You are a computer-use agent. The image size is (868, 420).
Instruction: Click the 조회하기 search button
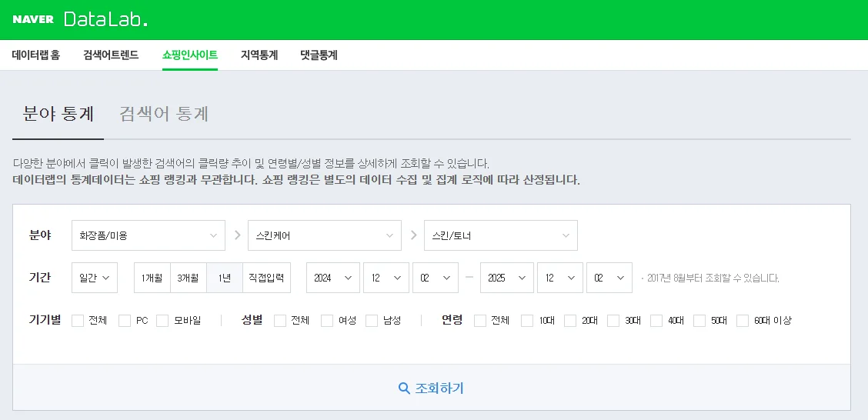[431, 388]
